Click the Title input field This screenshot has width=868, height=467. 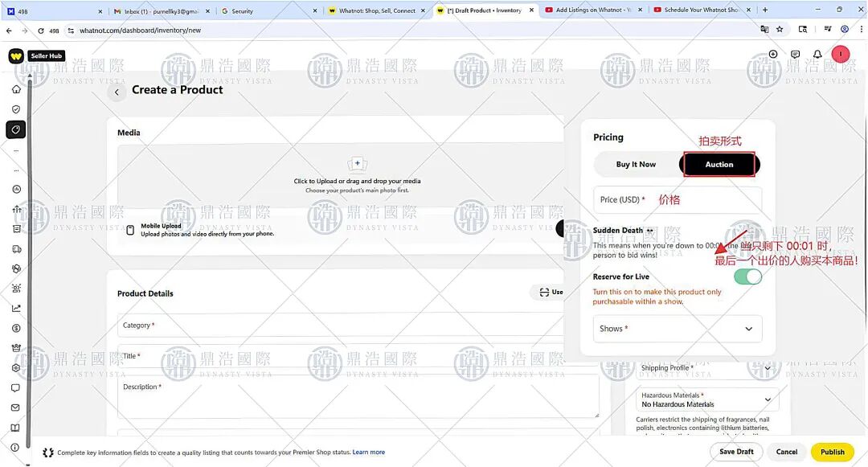[x=341, y=356]
